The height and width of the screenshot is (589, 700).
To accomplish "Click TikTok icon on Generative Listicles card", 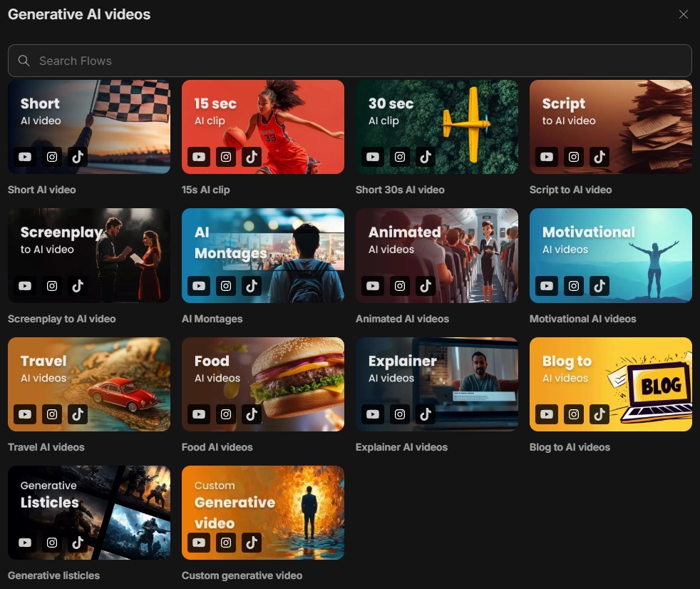I will (78, 543).
